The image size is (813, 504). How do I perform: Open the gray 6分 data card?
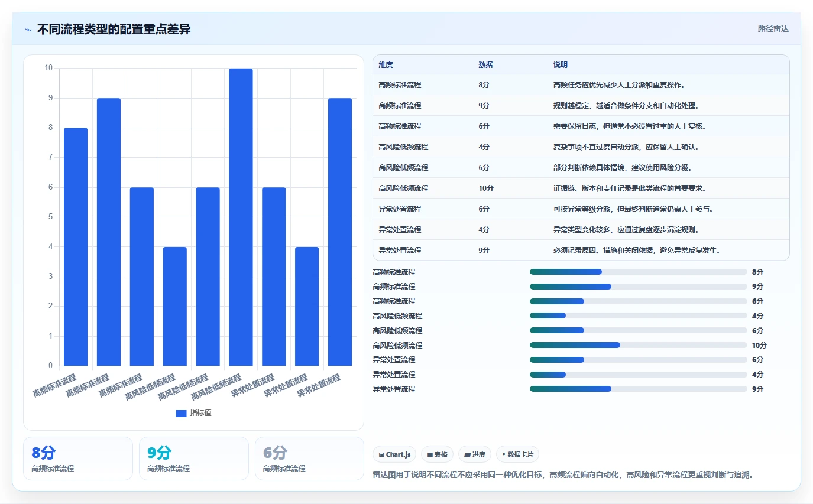(309, 459)
